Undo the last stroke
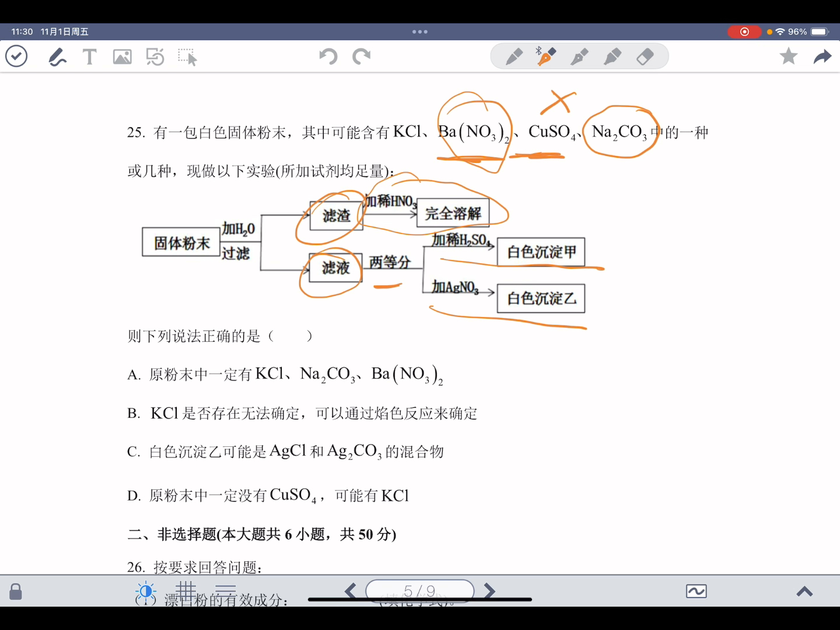 328,57
